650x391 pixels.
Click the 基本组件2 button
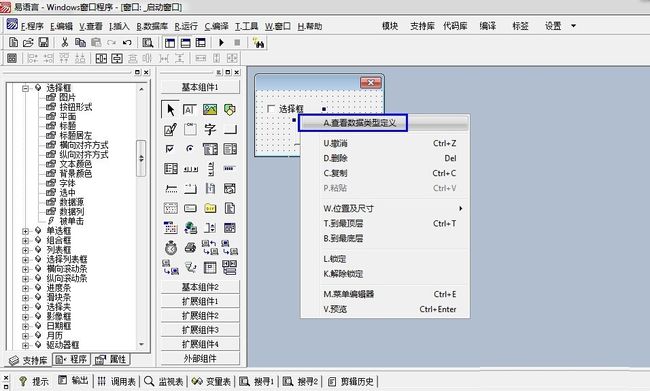click(200, 287)
